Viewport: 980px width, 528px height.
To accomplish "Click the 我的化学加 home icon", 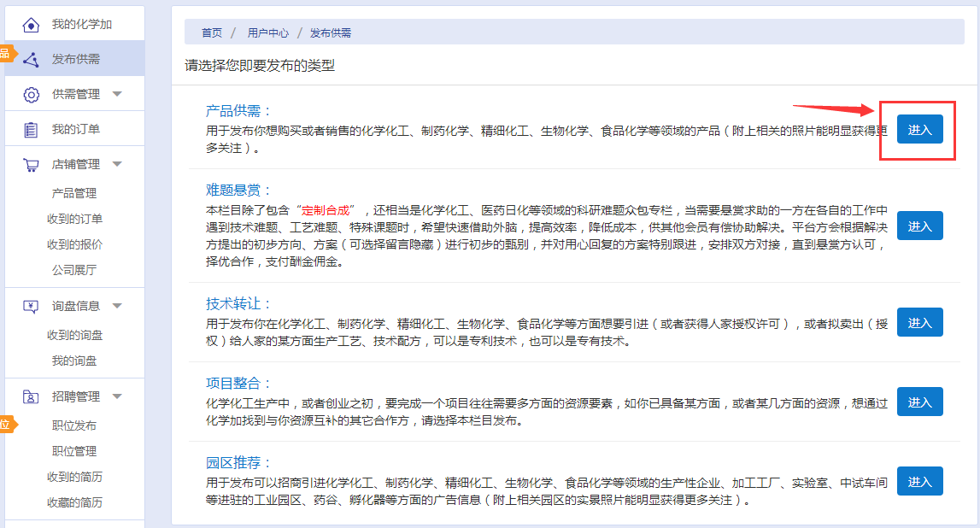I will click(31, 25).
